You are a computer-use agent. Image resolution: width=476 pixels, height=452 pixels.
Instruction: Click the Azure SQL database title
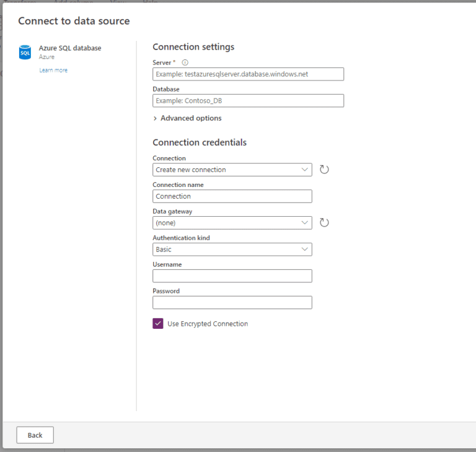coord(70,48)
